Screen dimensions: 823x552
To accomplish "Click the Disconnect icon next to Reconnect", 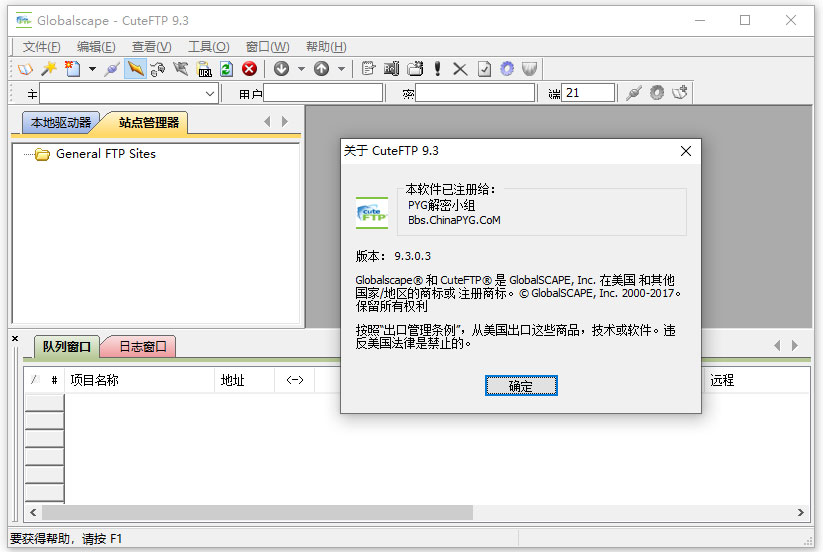I will [x=181, y=69].
